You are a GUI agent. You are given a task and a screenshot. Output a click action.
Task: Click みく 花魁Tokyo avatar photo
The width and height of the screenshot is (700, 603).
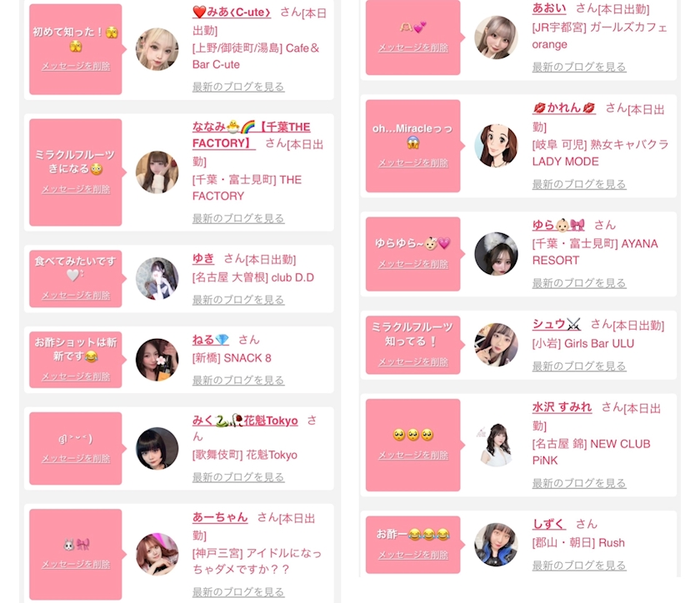pyautogui.click(x=157, y=449)
